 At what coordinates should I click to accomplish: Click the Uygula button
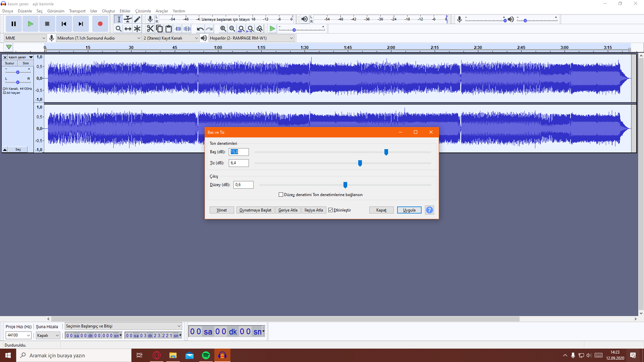(409, 210)
